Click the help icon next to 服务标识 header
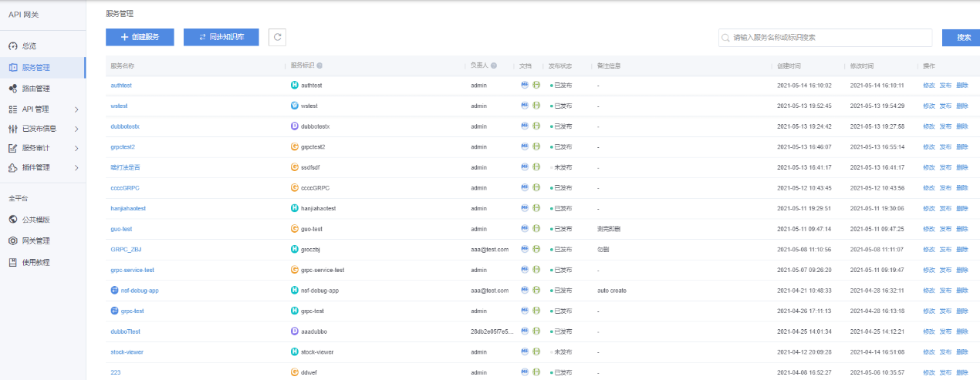Screen dimensions: 980x380 coord(319,66)
